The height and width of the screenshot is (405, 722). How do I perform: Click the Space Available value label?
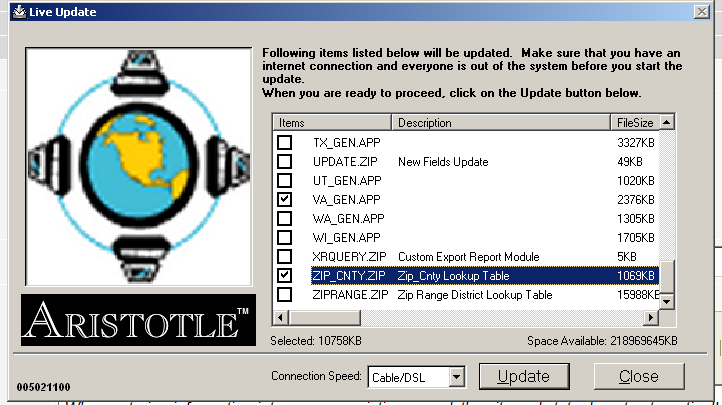point(602,341)
